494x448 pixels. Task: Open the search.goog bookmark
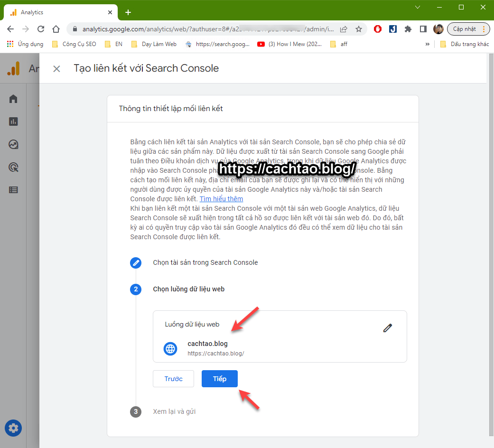[218, 44]
